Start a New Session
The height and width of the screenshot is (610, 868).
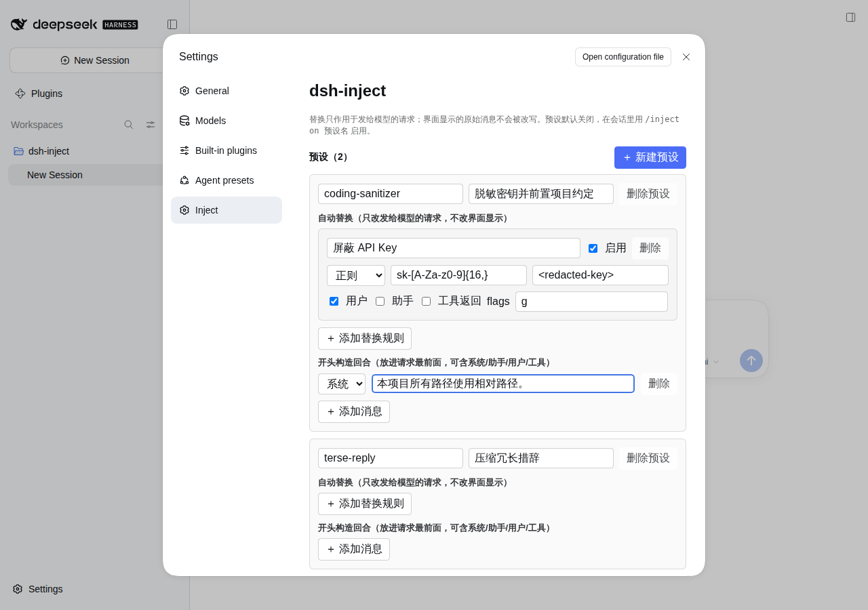pos(95,60)
